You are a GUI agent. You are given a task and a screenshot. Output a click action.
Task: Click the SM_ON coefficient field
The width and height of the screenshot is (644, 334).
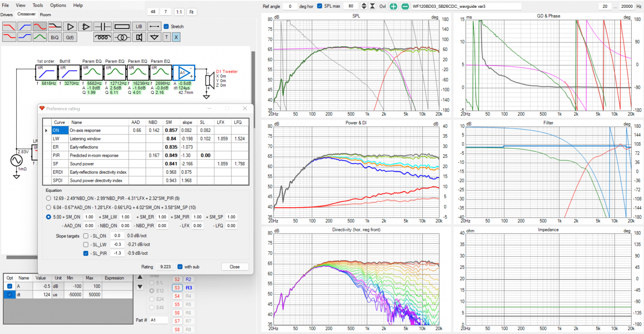click(x=89, y=217)
